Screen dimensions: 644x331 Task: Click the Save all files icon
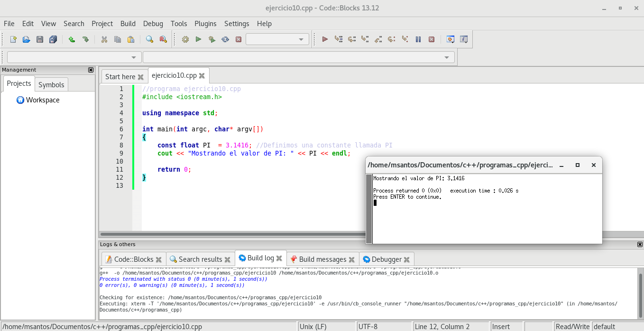pos(53,39)
